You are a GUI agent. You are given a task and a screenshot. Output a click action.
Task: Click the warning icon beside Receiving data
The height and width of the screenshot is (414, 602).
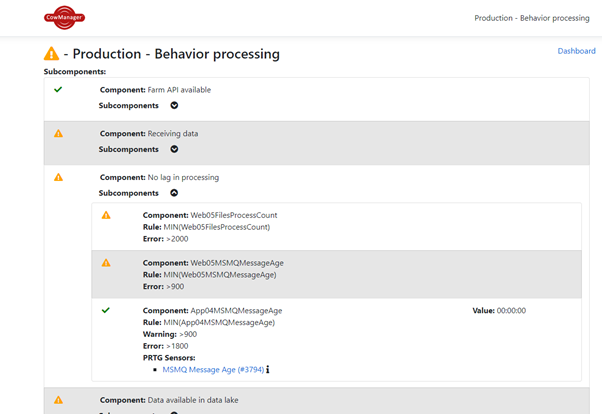(58, 134)
